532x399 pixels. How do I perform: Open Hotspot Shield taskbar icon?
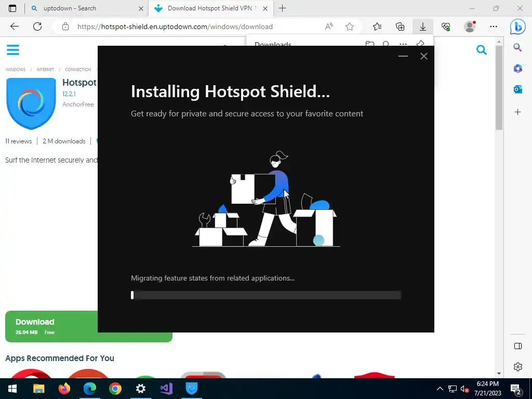192,389
